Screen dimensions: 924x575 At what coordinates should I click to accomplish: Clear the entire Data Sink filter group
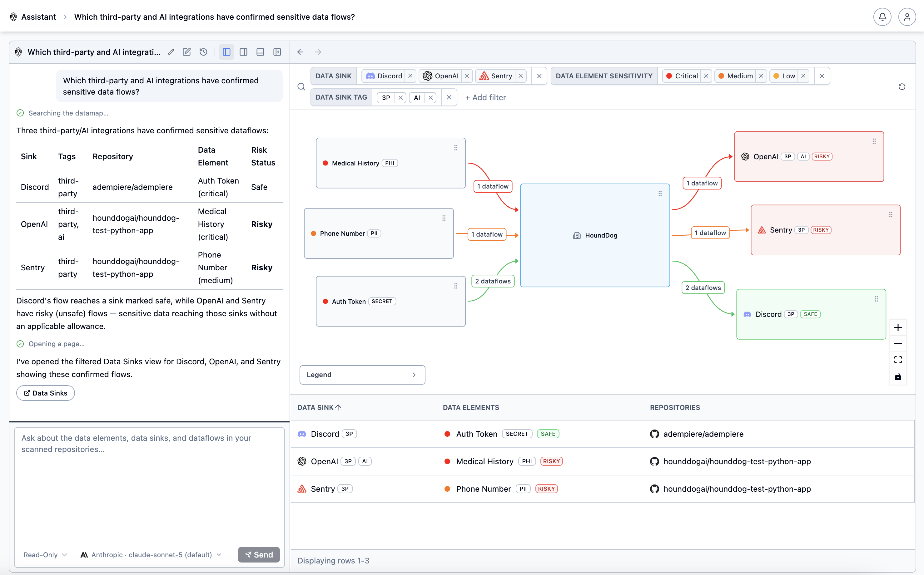[539, 76]
